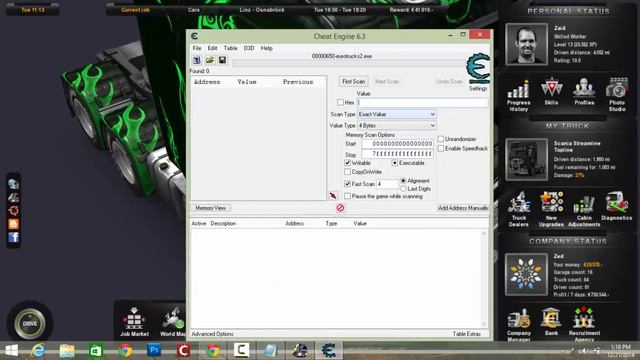Image resolution: width=640 pixels, height=360 pixels.
Task: Click the driver portrait thumbnail
Action: point(527,44)
